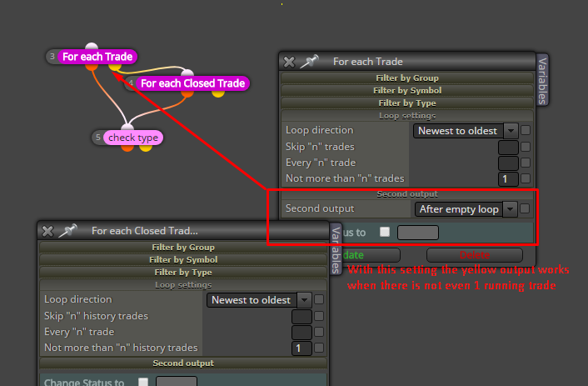This screenshot has width=588, height=386.
Task: Tick checkbox beside Every "n" trade in Closed Trade panel
Action: pos(319,332)
